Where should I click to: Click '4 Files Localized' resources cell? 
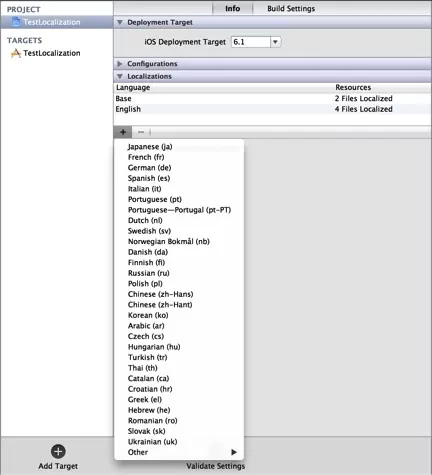click(364, 109)
